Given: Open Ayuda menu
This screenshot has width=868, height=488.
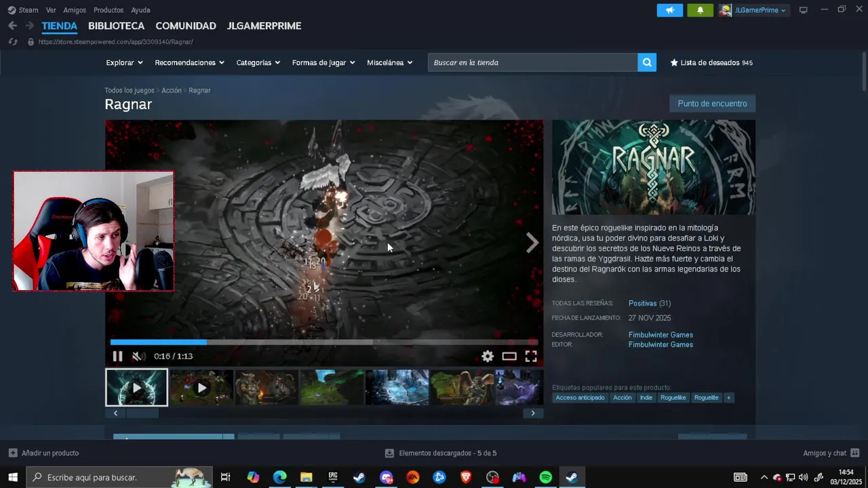Looking at the screenshot, I should [140, 10].
